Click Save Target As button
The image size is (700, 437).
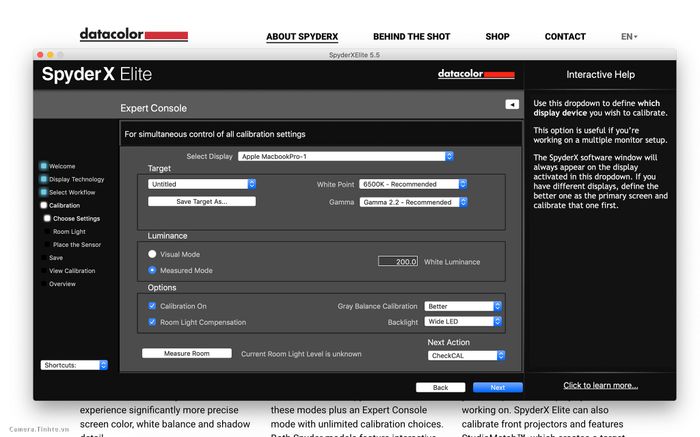202,201
